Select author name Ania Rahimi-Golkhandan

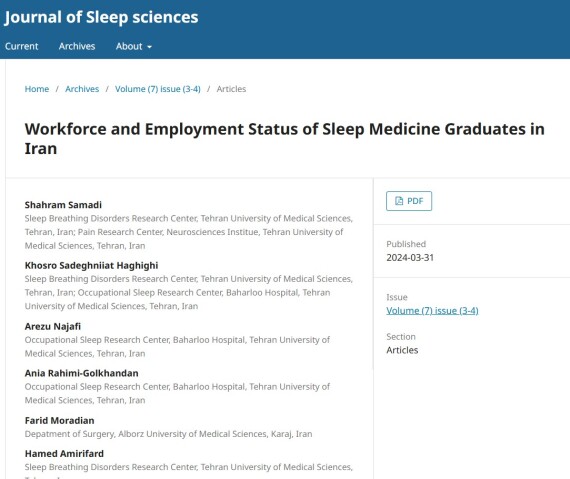tap(81, 373)
